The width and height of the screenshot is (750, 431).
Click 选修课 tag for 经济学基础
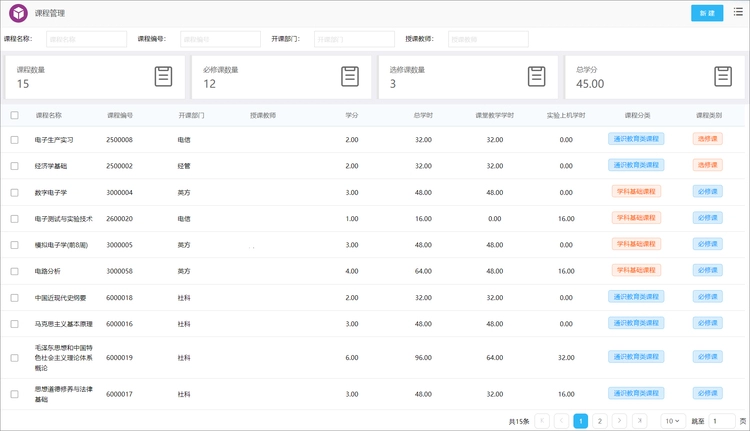[x=707, y=165]
